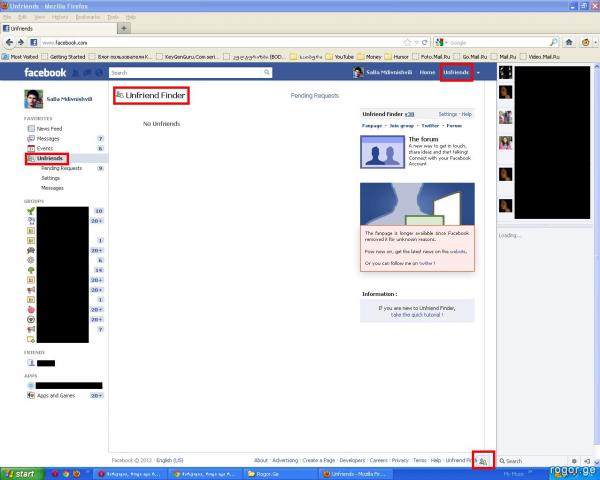Go back with Firefox back arrow
This screenshot has width=600, height=480.
pyautogui.click(x=9, y=42)
